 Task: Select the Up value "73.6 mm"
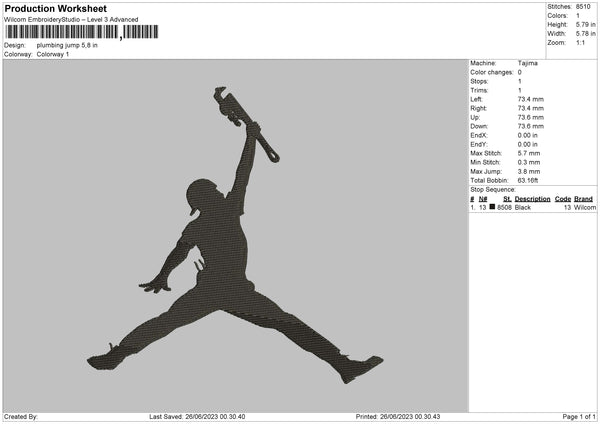[531, 117]
